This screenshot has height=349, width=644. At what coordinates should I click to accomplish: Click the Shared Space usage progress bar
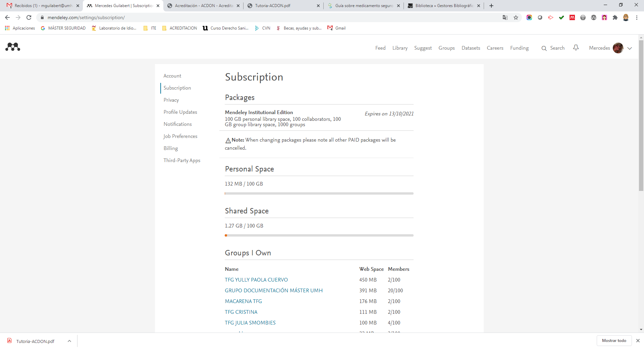319,236
